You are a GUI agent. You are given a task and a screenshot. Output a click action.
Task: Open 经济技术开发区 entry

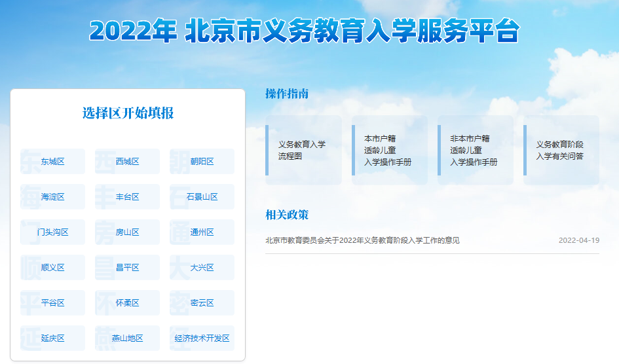(x=202, y=338)
